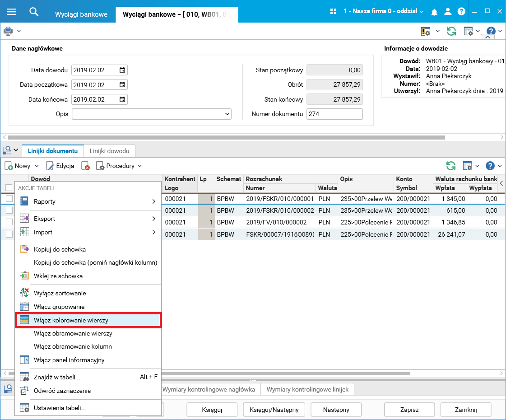Click the printer icon in toolbar
This screenshot has height=420, width=506.
[x=8, y=31]
